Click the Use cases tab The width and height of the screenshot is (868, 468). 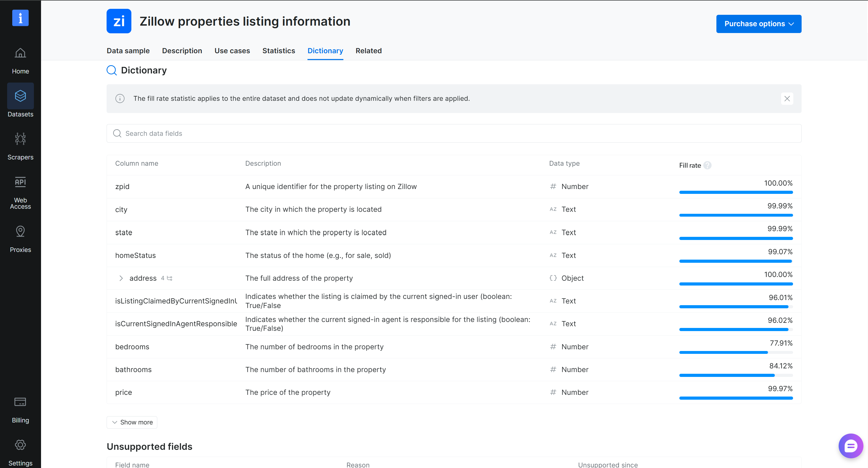pyautogui.click(x=232, y=50)
